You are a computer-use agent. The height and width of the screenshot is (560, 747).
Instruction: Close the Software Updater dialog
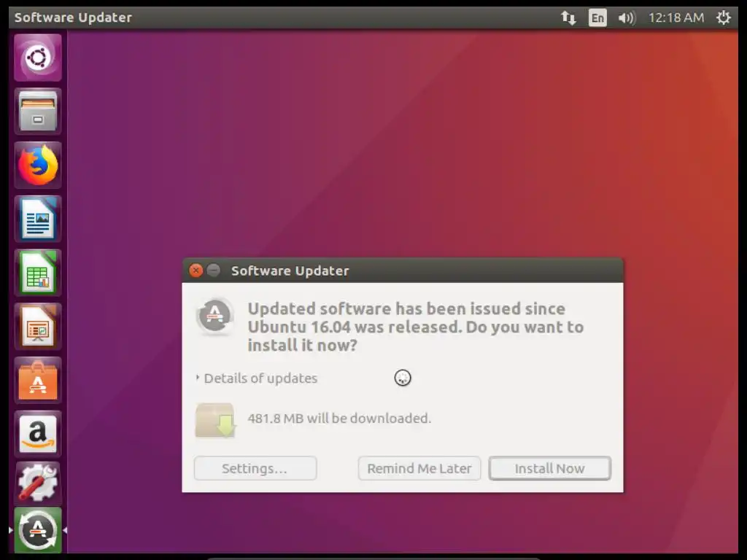(x=196, y=271)
